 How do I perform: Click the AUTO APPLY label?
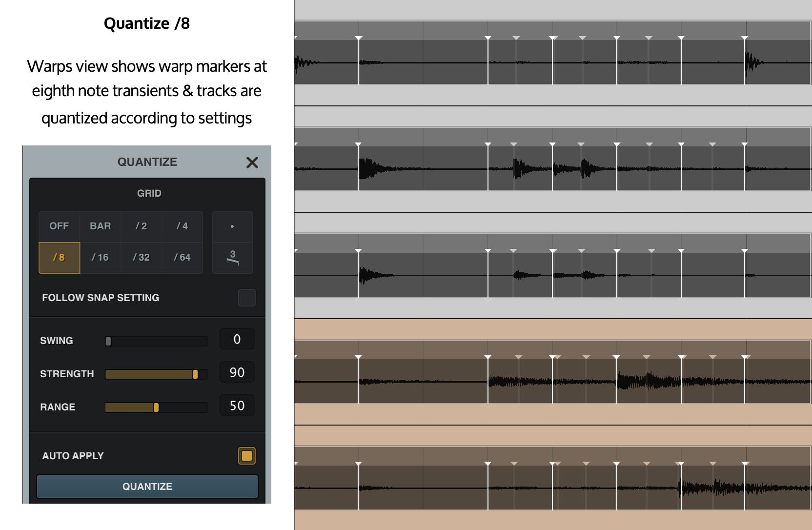point(73,456)
